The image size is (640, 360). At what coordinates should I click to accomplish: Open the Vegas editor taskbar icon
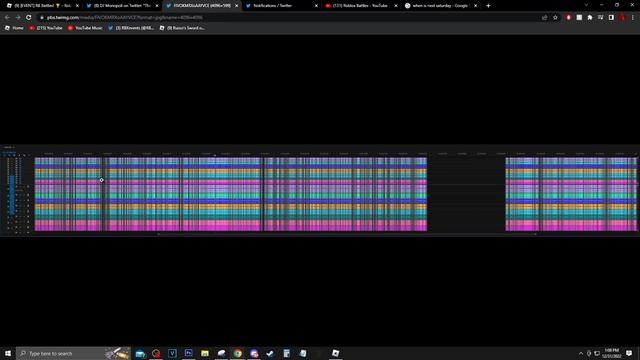(x=172, y=353)
